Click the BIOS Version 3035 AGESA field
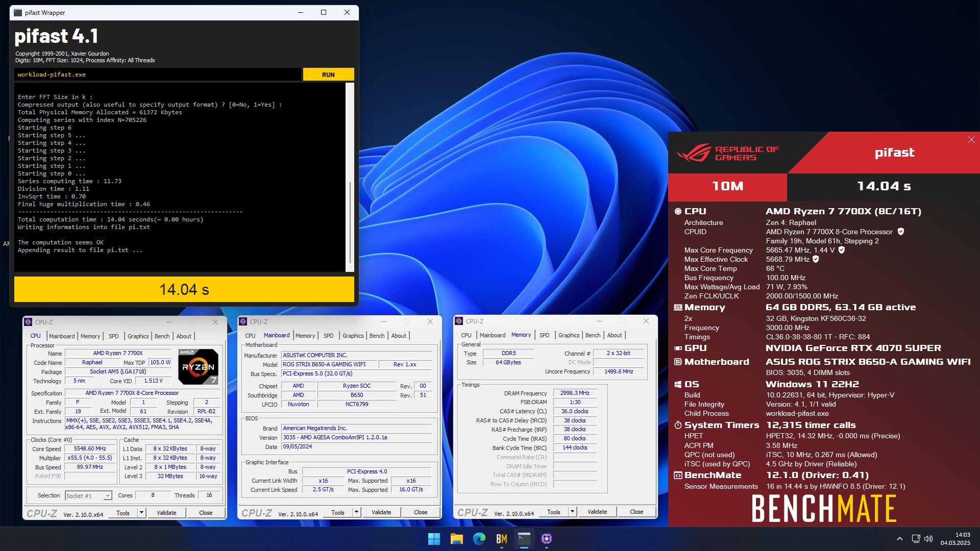The height and width of the screenshot is (551, 980). point(356,438)
